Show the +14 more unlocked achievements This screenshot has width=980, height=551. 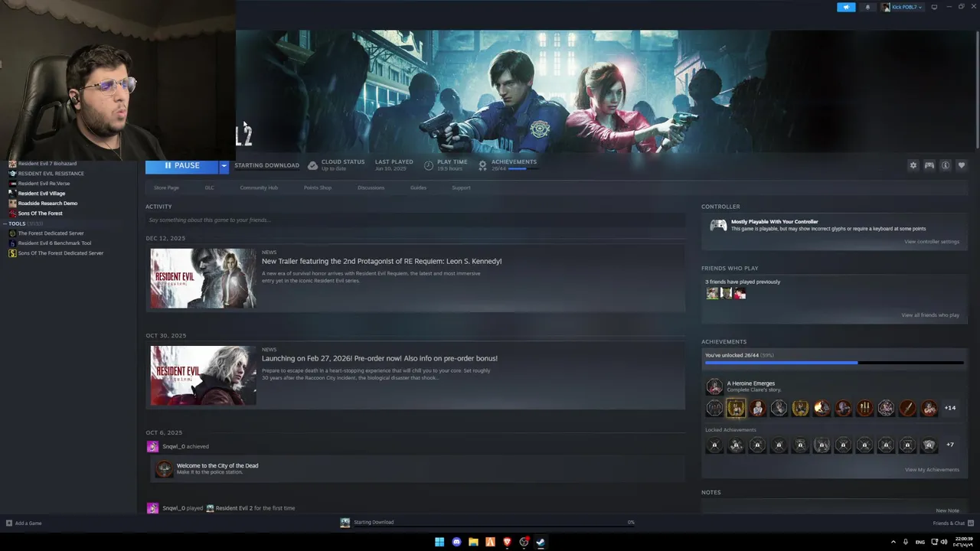pos(950,408)
